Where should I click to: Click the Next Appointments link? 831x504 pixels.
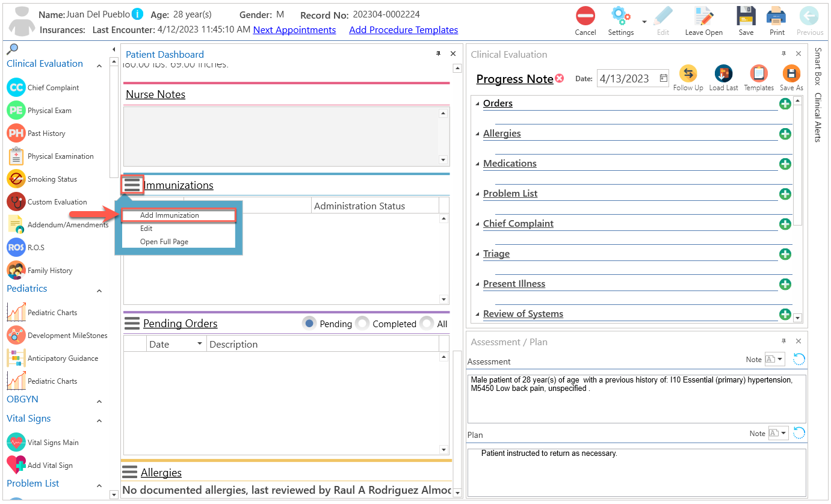point(294,29)
